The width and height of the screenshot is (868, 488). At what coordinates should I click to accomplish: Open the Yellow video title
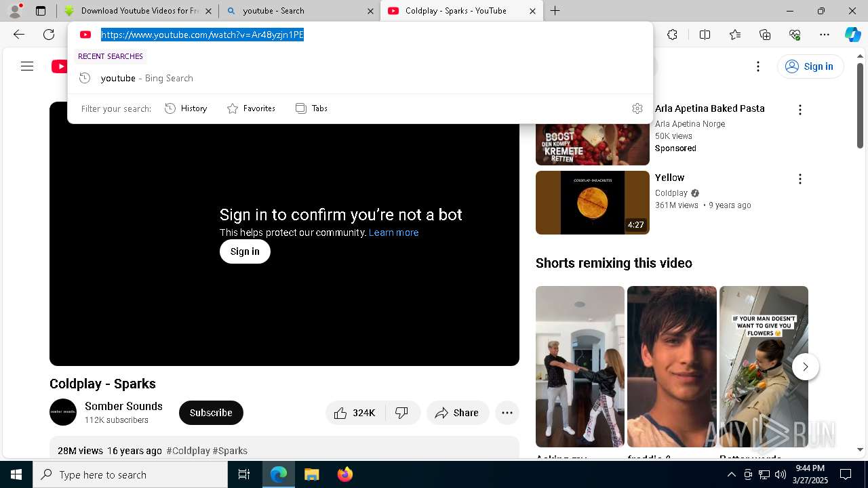[x=669, y=178]
